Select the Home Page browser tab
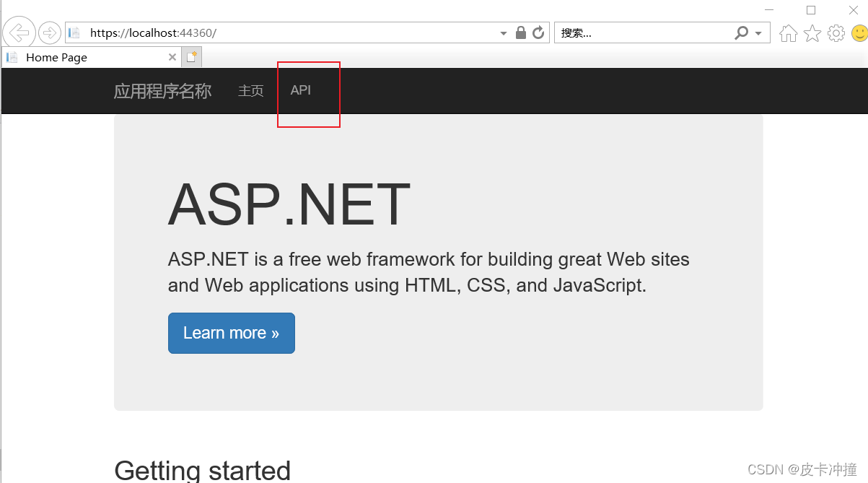 point(91,57)
